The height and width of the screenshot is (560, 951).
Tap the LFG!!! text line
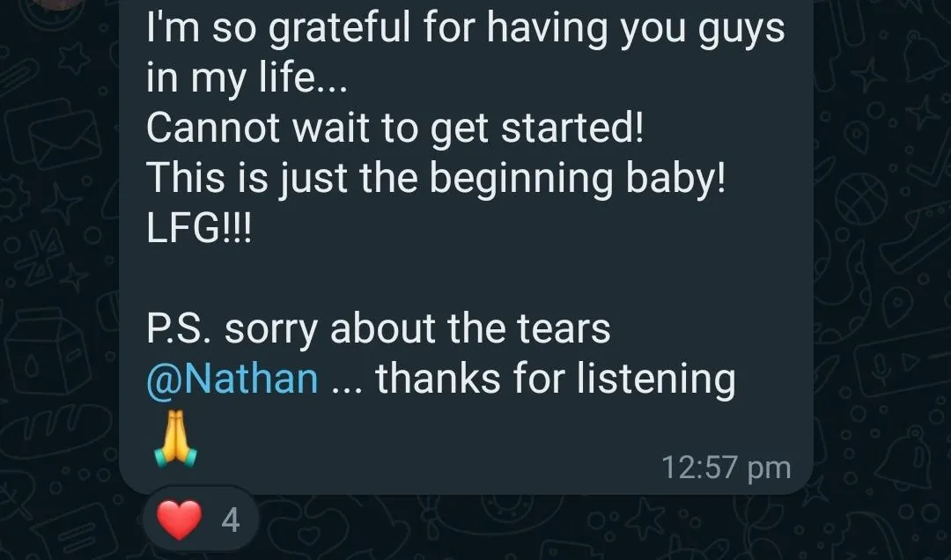pyautogui.click(x=198, y=229)
